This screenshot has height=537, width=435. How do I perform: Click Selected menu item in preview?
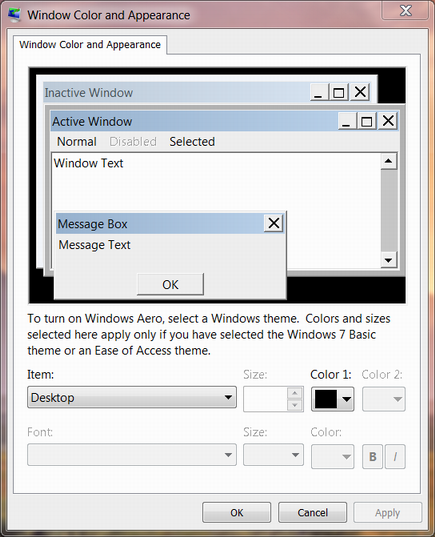pyautogui.click(x=192, y=141)
